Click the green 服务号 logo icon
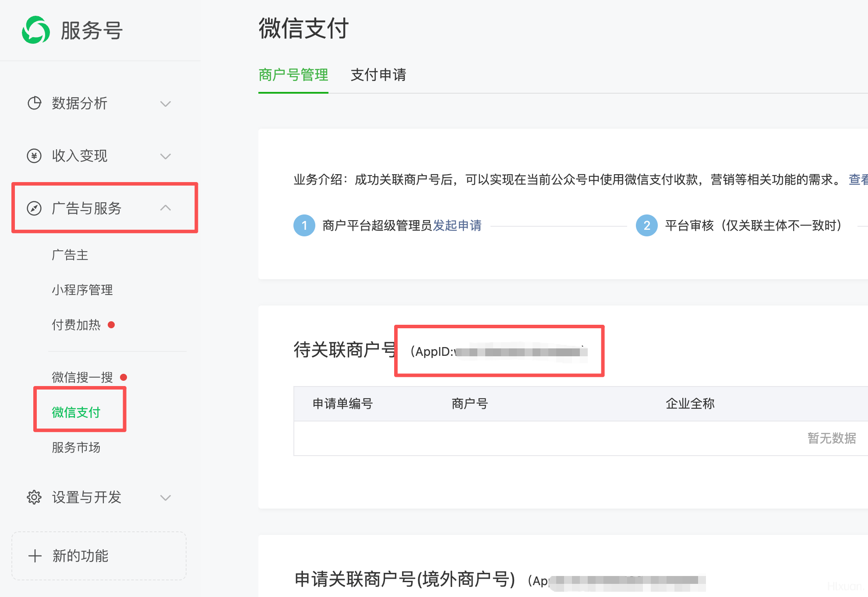The width and height of the screenshot is (868, 597). [x=35, y=30]
